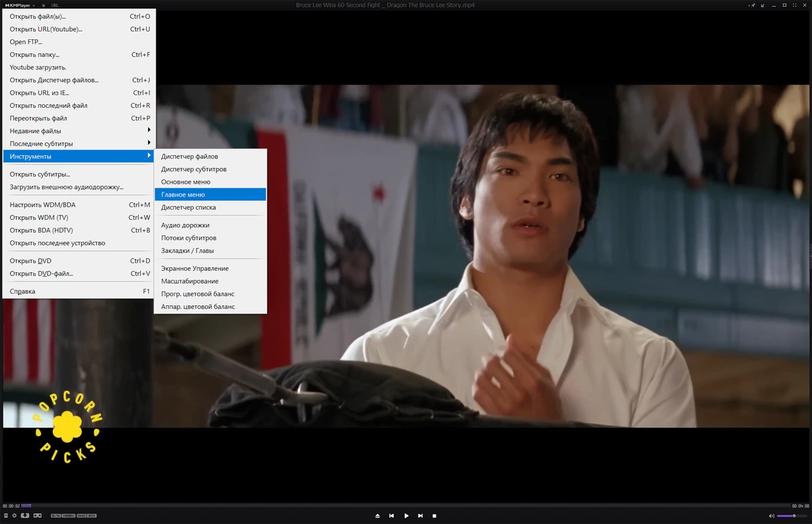Expand the 'Последние субтитры' submenu
The image size is (812, 524).
pos(78,144)
